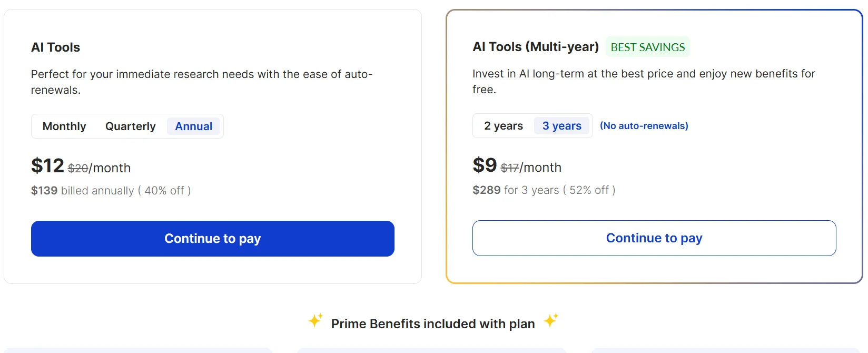
Task: Click the No auto-renewals note
Action: pos(644,126)
